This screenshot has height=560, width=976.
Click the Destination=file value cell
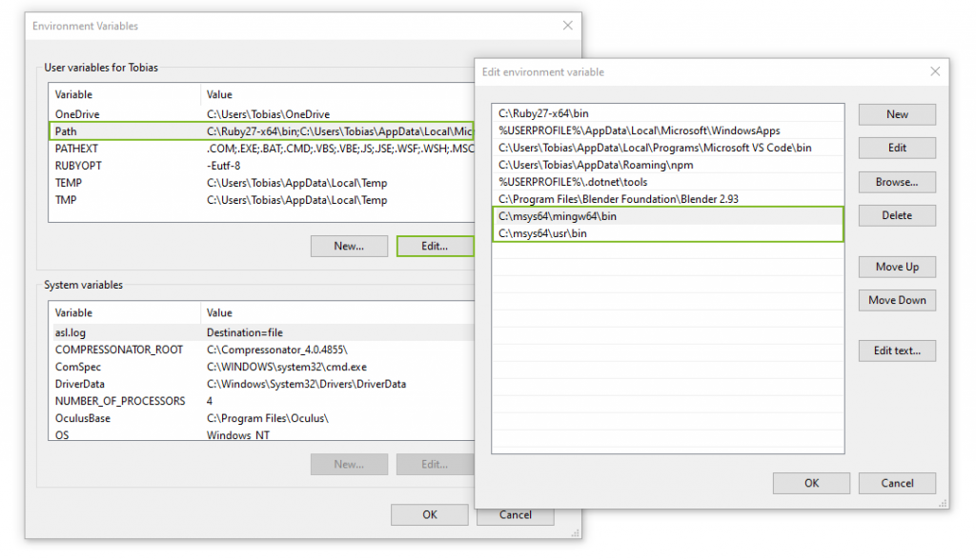pyautogui.click(x=245, y=333)
